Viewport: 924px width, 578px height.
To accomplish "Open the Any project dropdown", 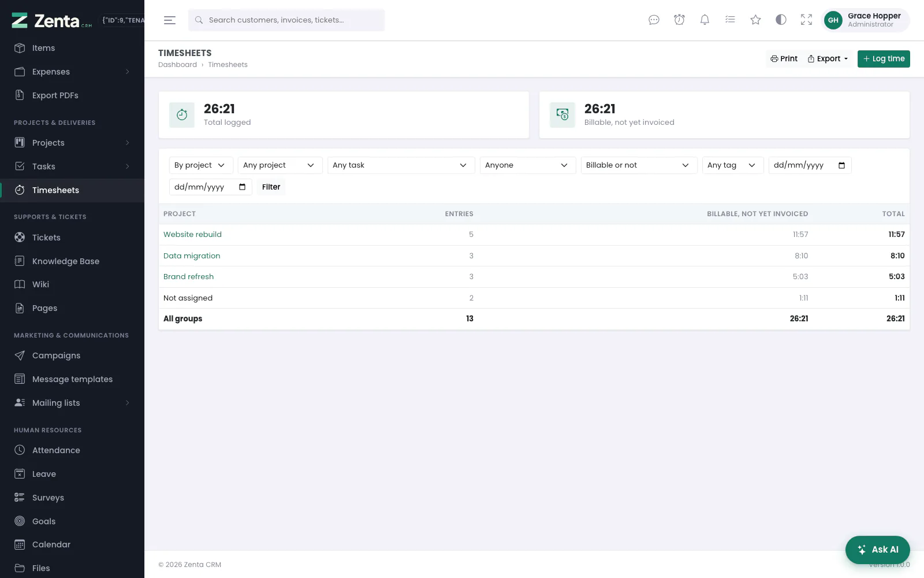I will pyautogui.click(x=280, y=165).
